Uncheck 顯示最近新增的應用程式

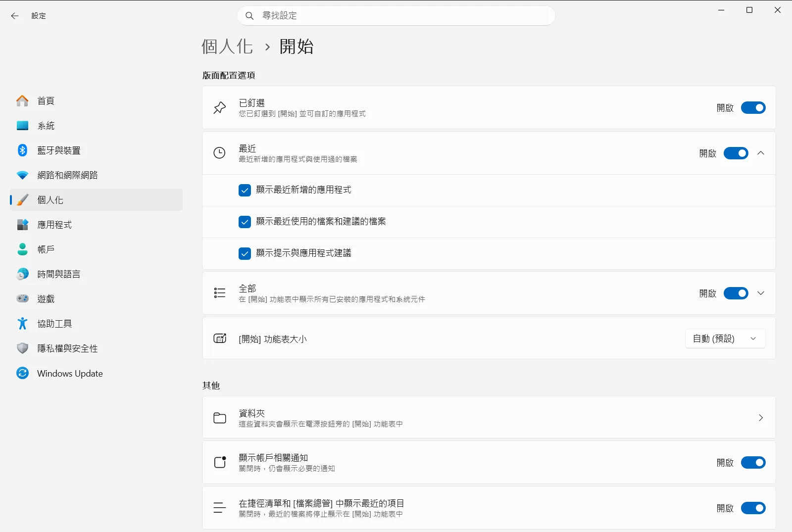(245, 191)
